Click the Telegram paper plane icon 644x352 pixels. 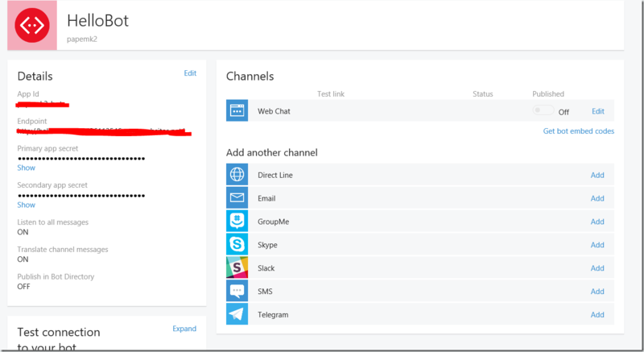tap(237, 314)
